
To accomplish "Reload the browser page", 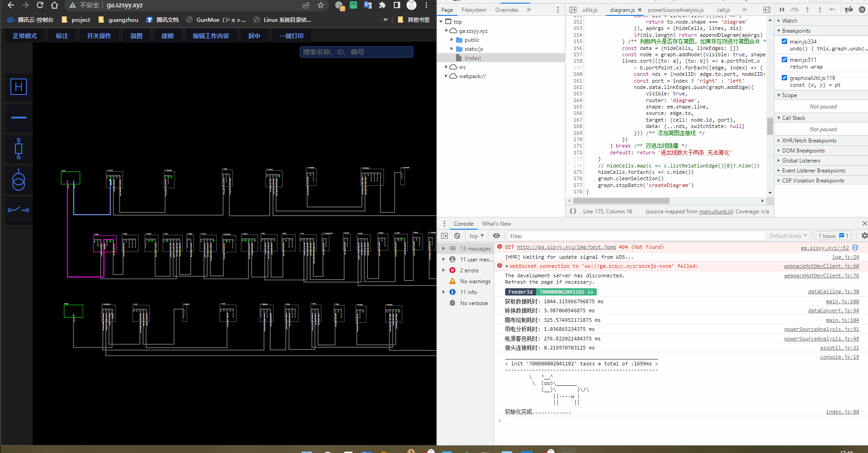I will coord(40,5).
